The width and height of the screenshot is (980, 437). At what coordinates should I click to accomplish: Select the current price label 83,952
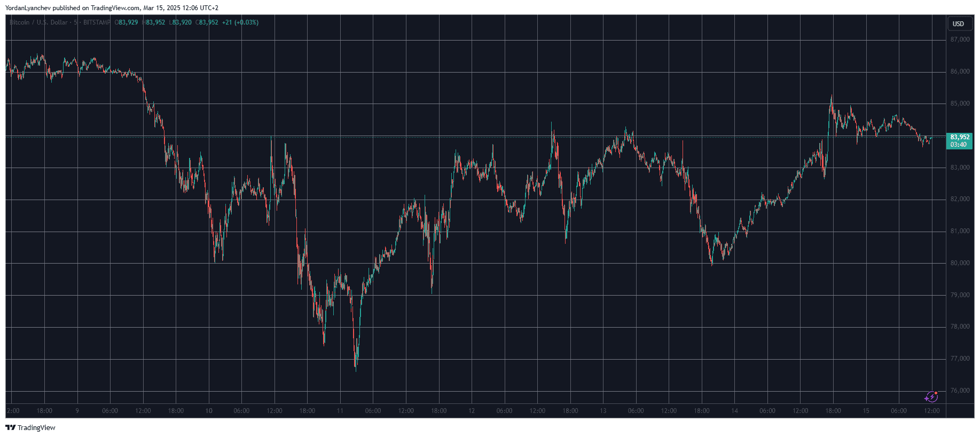pyautogui.click(x=960, y=137)
